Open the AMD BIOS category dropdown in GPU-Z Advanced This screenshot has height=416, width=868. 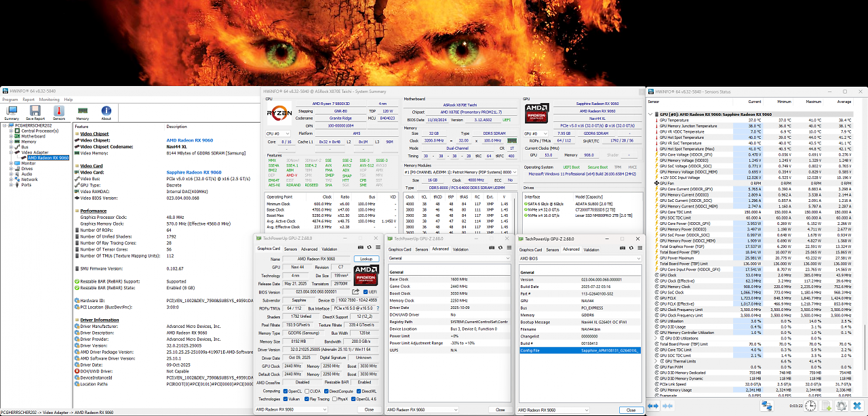tap(580, 258)
